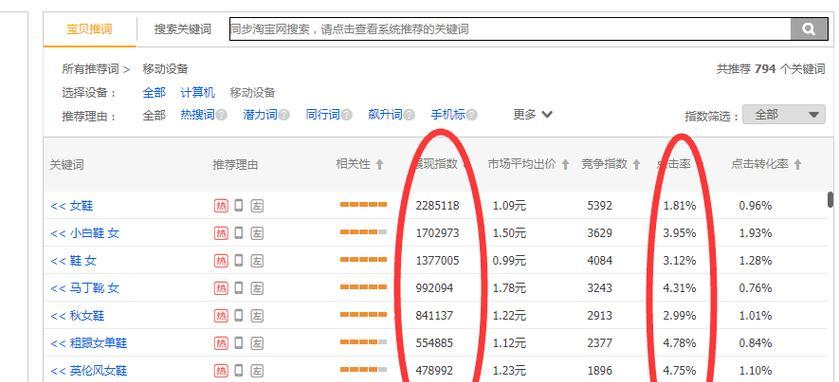Add keyword << 粗跟女单鞋
This screenshot has width=839, height=382.
89,343
